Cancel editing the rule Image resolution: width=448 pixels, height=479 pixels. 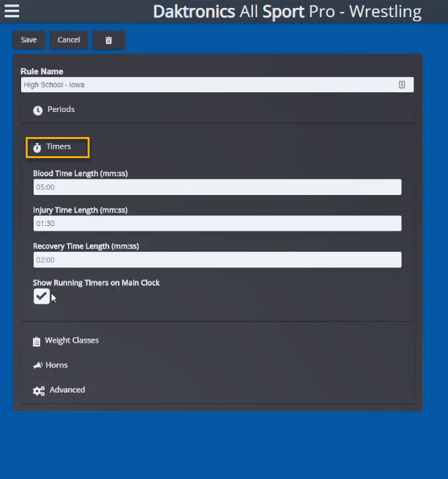coord(69,40)
